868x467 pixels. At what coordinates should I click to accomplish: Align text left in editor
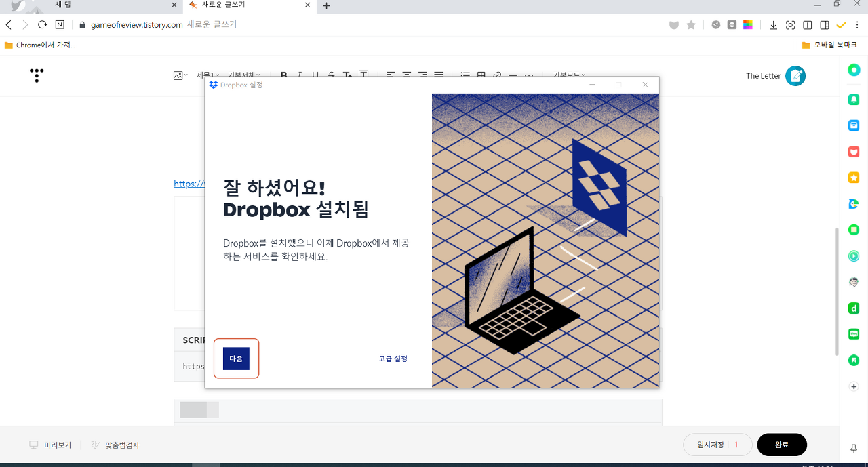[391, 75]
